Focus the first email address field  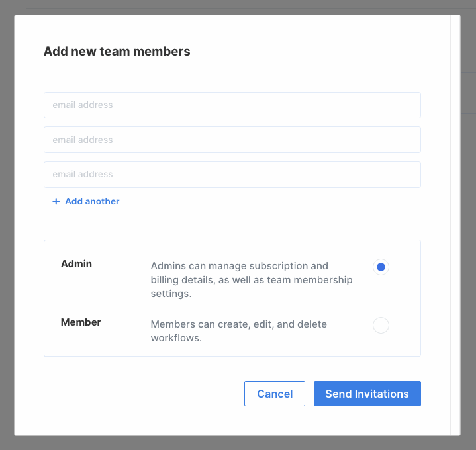232,105
